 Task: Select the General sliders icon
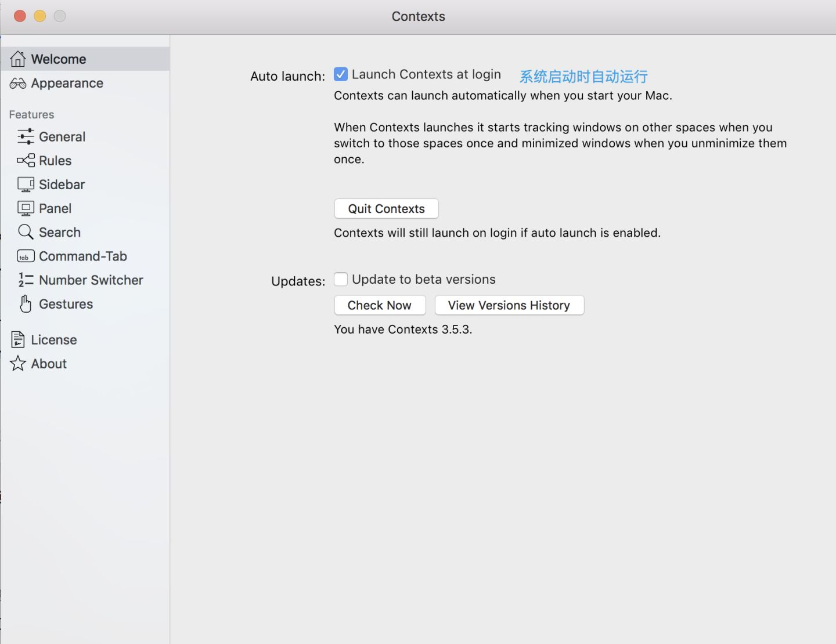tap(26, 137)
